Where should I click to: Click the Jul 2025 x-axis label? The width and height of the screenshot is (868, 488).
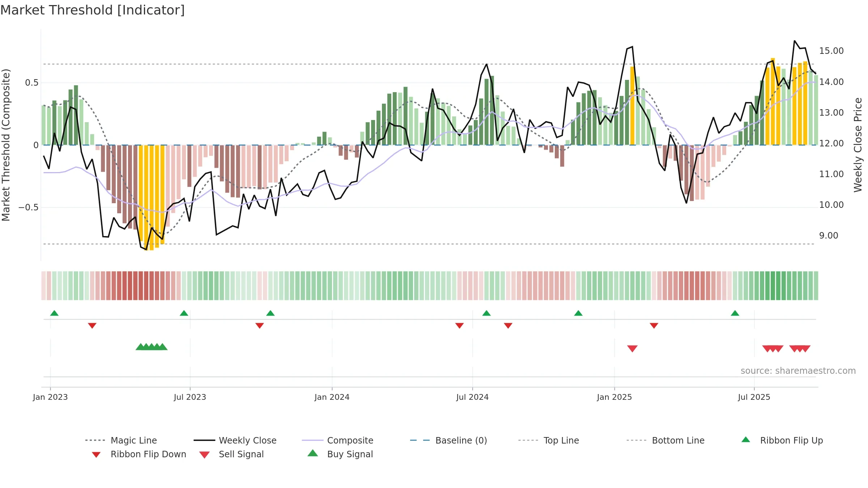754,397
